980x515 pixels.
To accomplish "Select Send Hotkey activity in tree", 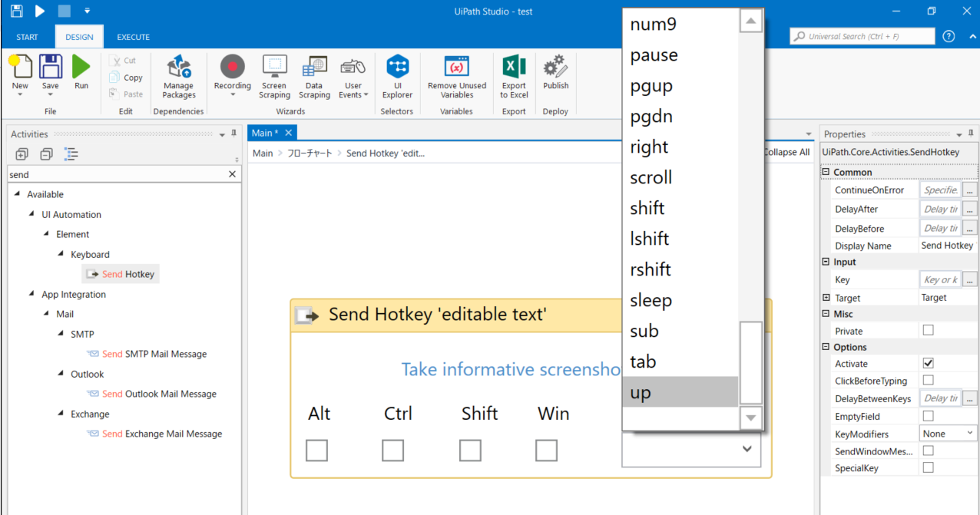I will point(121,274).
